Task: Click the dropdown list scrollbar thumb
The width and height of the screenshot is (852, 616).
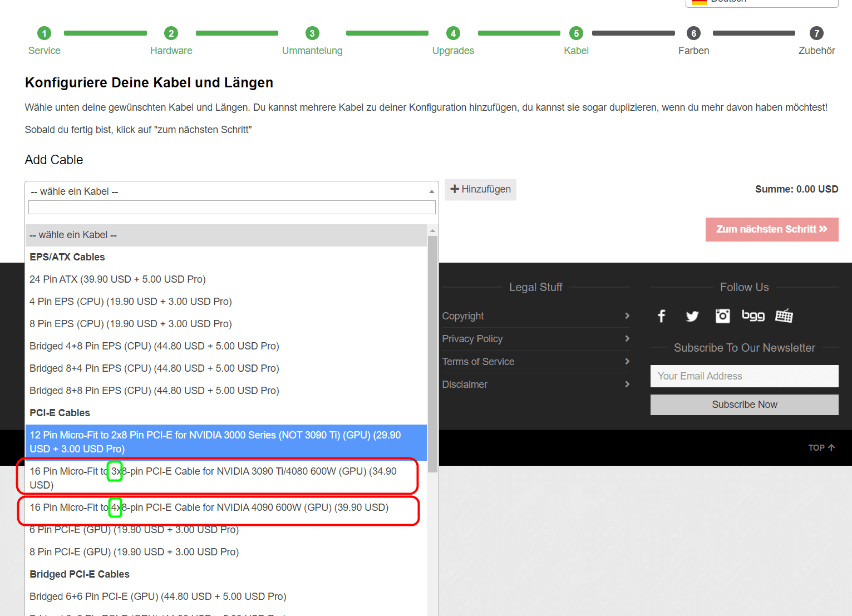Action: pyautogui.click(x=432, y=354)
